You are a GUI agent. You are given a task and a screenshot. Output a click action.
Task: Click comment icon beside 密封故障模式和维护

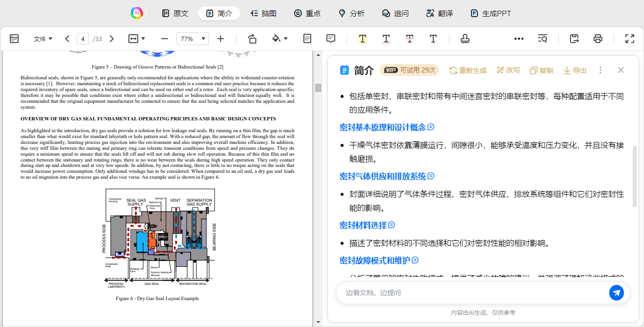tap(415, 260)
